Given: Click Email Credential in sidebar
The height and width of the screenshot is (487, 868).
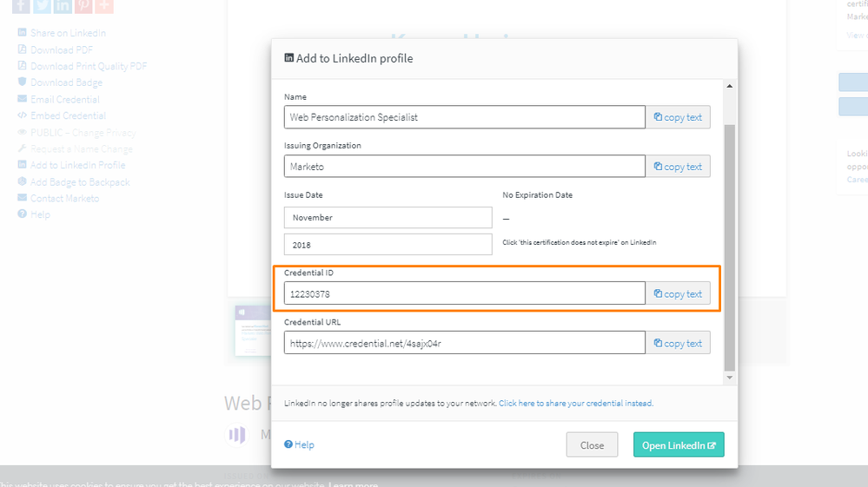Looking at the screenshot, I should point(65,100).
